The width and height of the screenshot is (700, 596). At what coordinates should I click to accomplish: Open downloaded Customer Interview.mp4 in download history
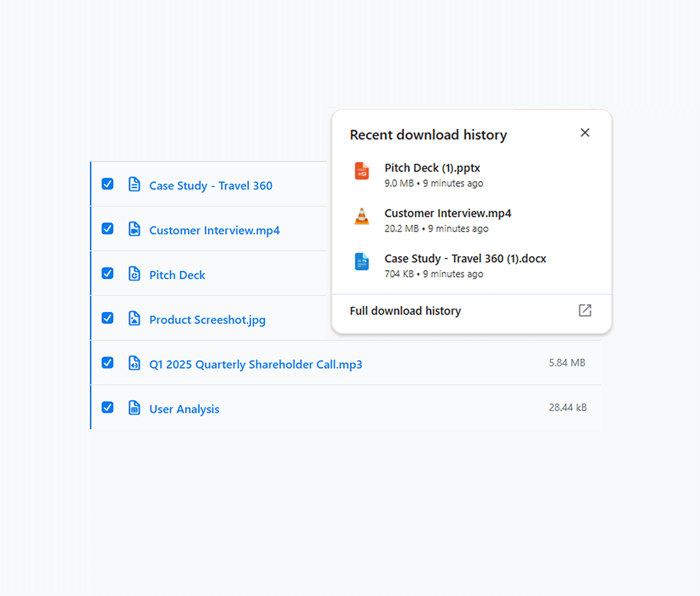coord(448,213)
